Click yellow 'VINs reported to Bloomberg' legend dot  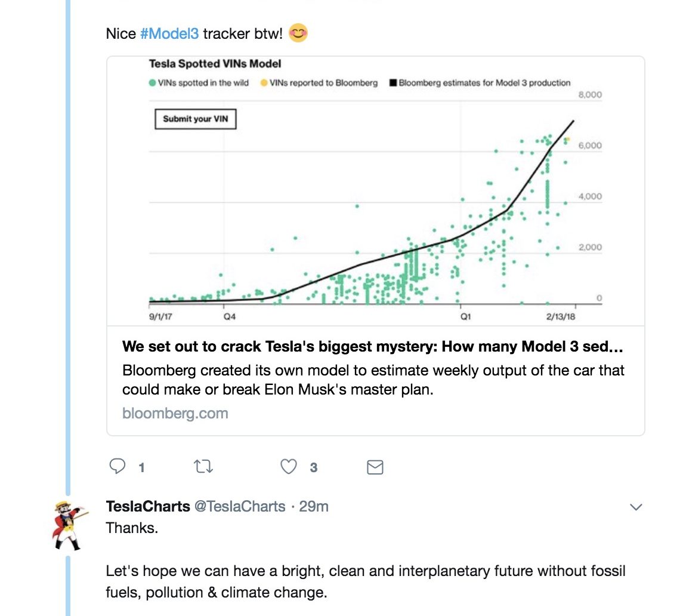pyautogui.click(x=264, y=83)
